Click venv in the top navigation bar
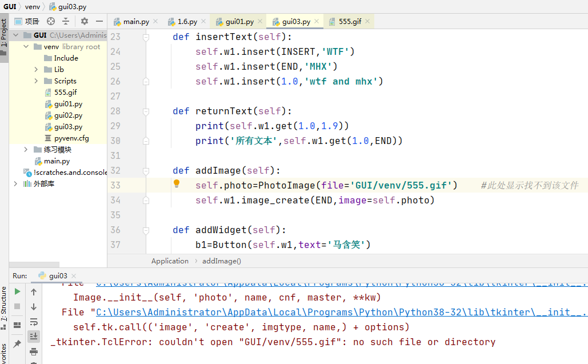 click(33, 7)
